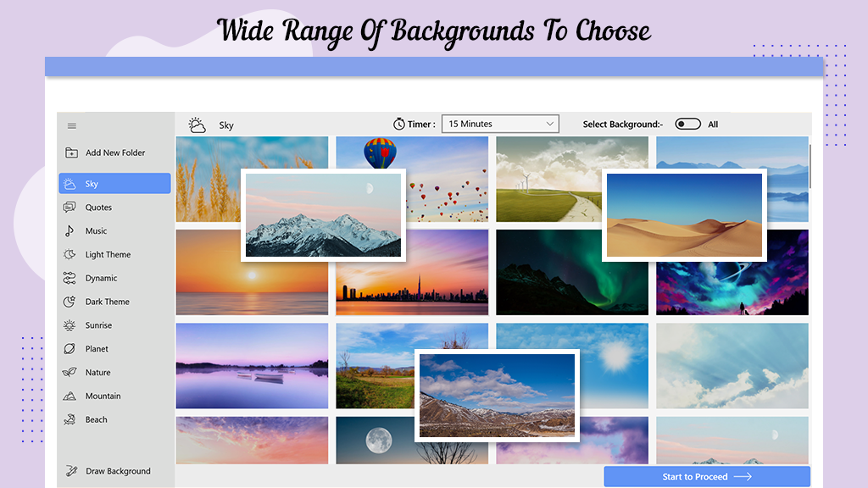The image size is (868, 488).
Task: Click the Planet icon
Action: pos(70,349)
